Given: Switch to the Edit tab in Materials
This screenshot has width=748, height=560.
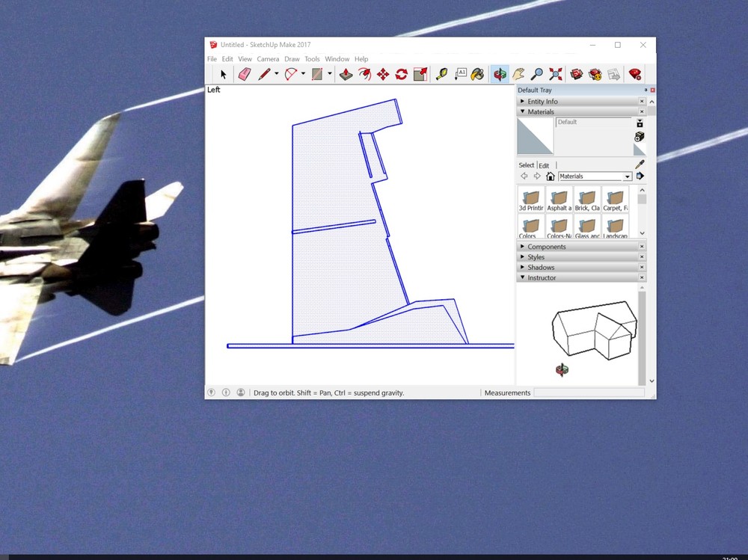Looking at the screenshot, I should point(544,165).
